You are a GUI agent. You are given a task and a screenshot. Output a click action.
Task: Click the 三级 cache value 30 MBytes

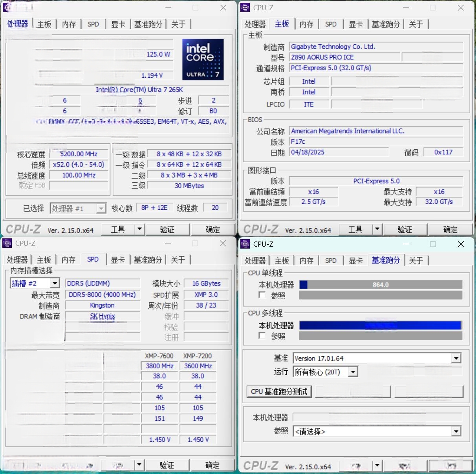pos(189,186)
